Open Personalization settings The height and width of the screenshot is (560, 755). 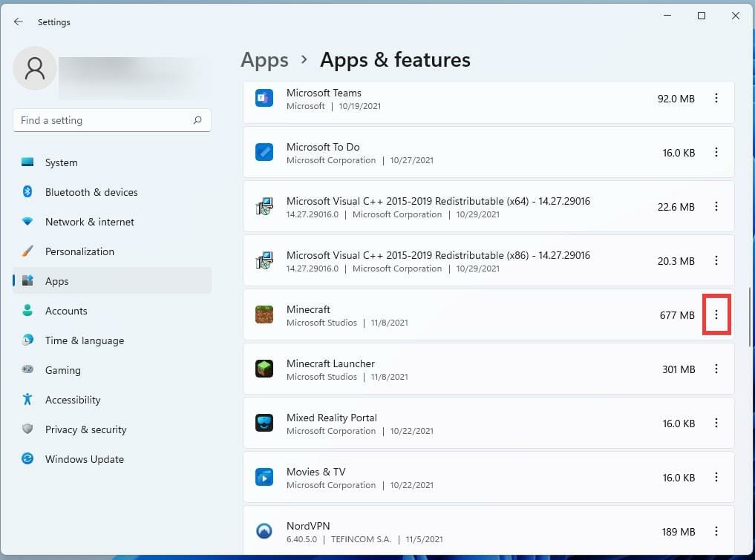pyautogui.click(x=111, y=251)
